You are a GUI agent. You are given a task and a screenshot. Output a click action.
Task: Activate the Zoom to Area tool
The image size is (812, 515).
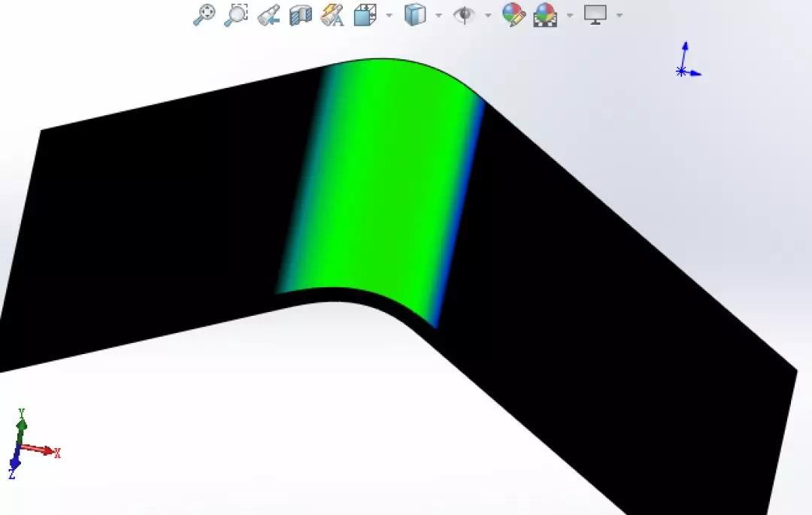pyautogui.click(x=236, y=15)
